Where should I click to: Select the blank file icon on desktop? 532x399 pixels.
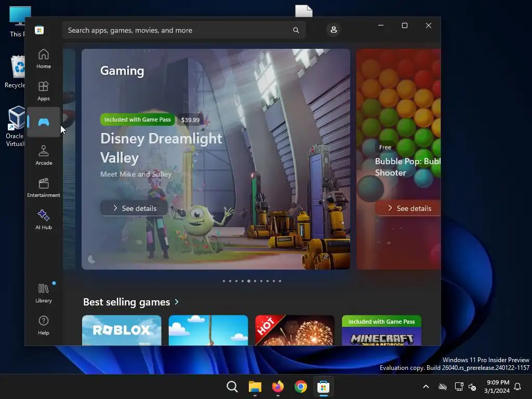[303, 11]
